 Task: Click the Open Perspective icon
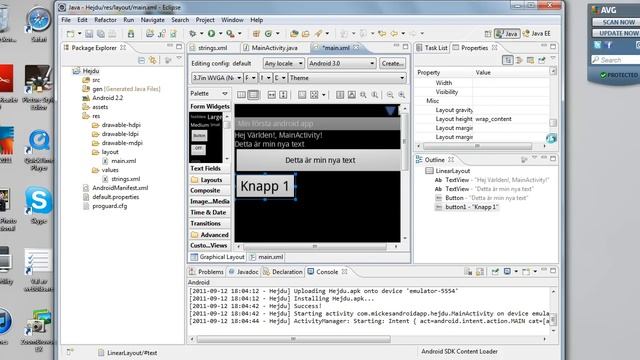(x=488, y=33)
